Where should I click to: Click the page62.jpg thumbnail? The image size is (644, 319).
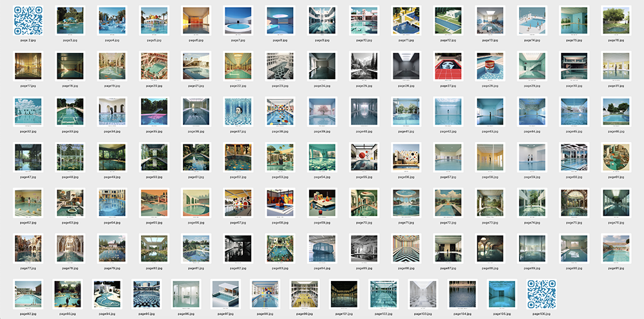pyautogui.click(x=28, y=202)
